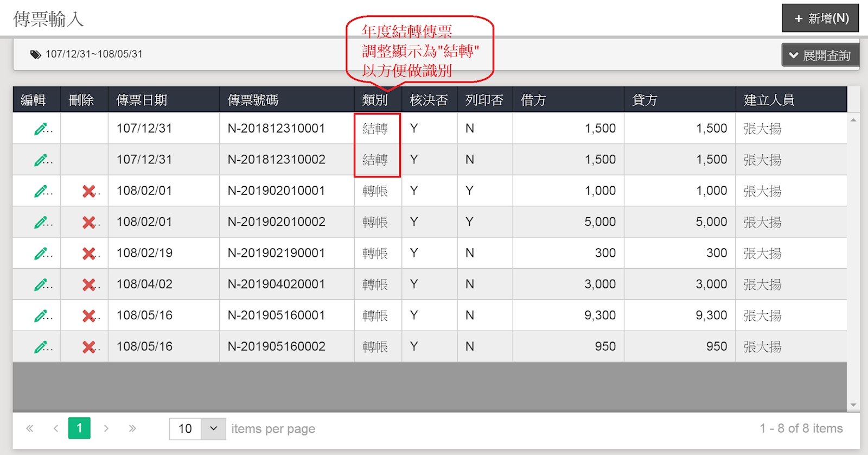Image resolution: width=868 pixels, height=455 pixels.
Task: Sort by 傳票日期 column header
Action: 142,100
